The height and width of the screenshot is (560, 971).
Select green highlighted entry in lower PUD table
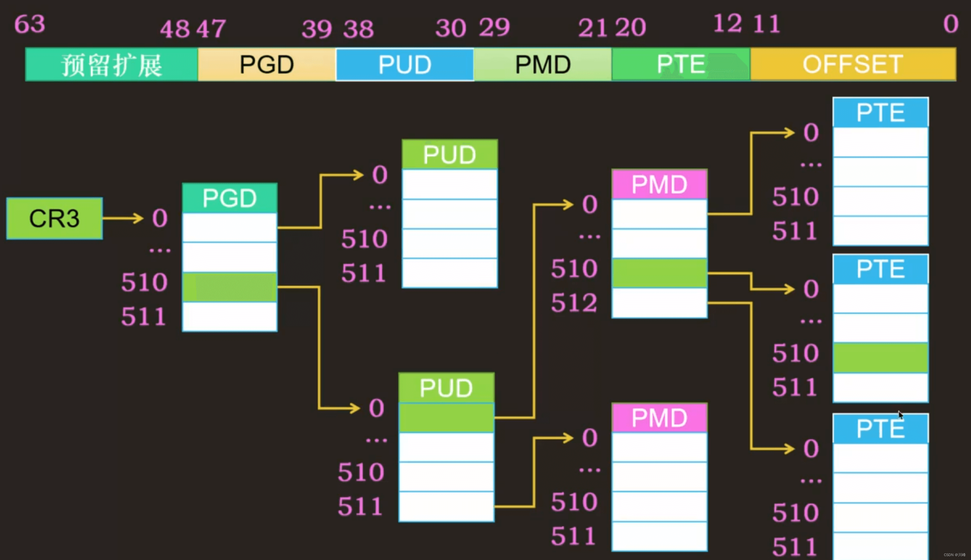446,417
